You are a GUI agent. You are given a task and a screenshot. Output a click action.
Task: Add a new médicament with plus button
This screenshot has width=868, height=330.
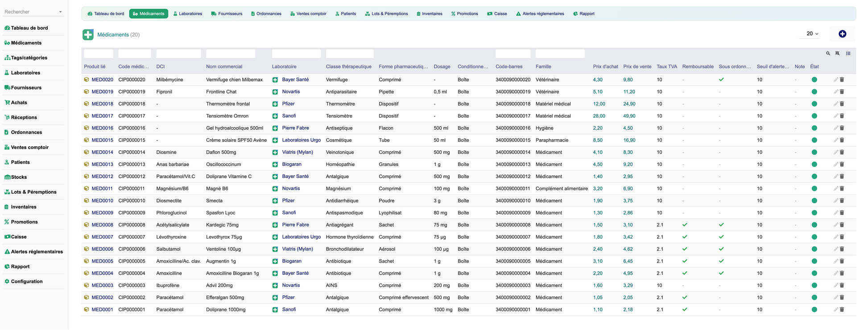click(842, 34)
